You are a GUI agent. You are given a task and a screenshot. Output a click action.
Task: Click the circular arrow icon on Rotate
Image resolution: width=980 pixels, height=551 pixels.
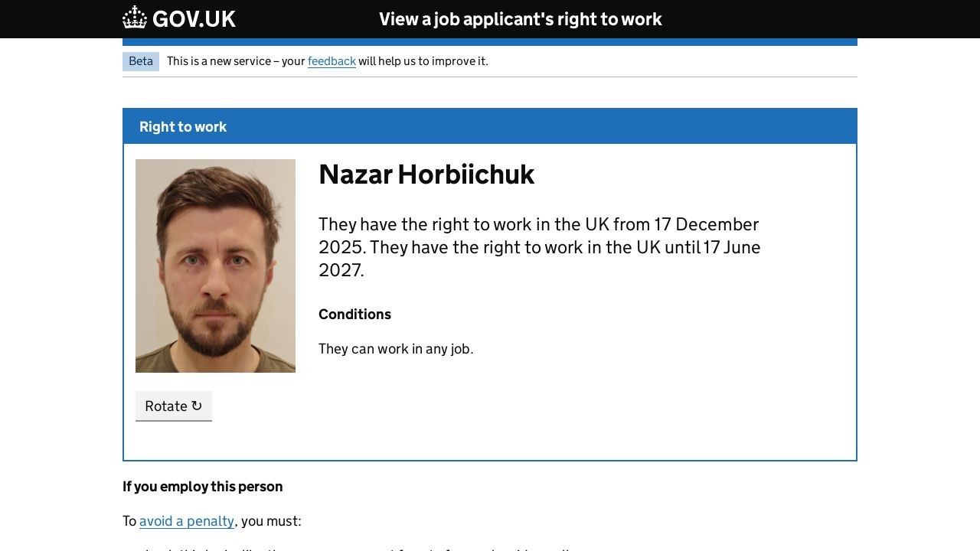pos(197,406)
